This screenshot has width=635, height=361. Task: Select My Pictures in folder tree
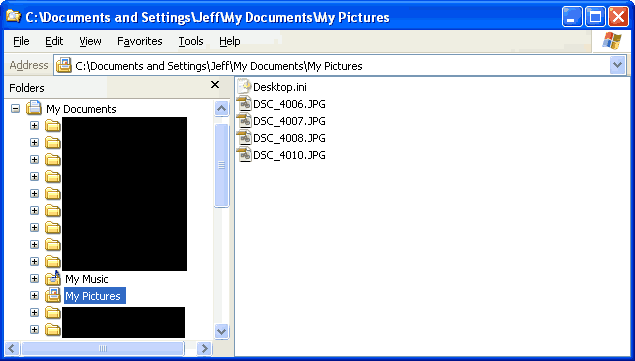coord(95,296)
